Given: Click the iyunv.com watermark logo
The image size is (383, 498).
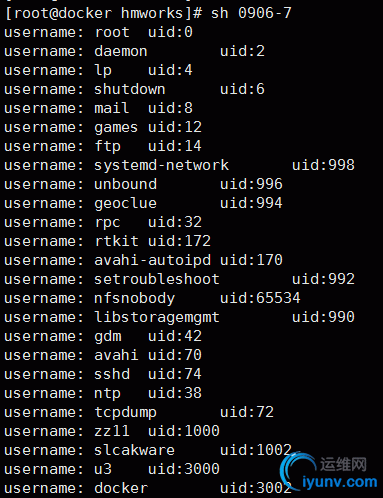Looking at the screenshot, I should (329, 474).
